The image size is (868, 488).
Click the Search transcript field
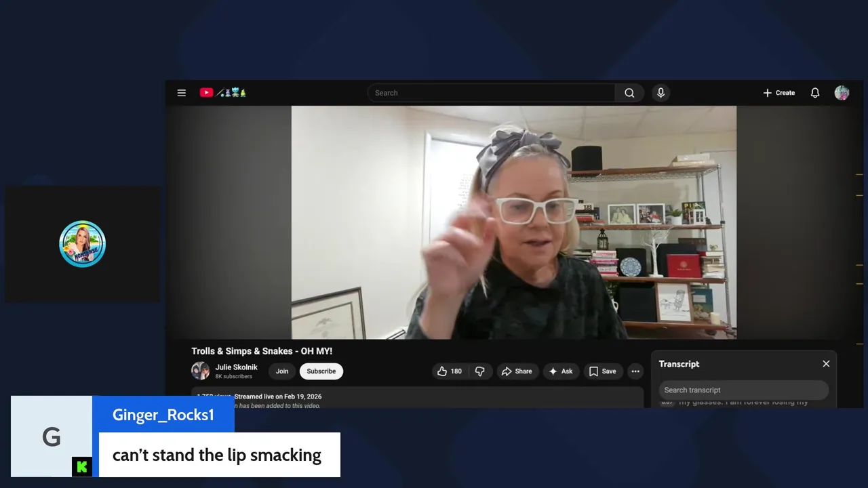(x=744, y=390)
